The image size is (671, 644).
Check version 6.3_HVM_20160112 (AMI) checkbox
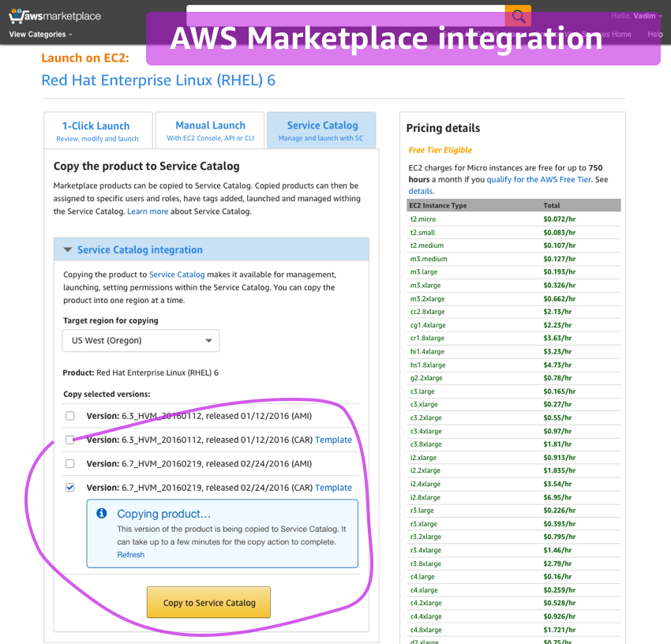coord(70,415)
